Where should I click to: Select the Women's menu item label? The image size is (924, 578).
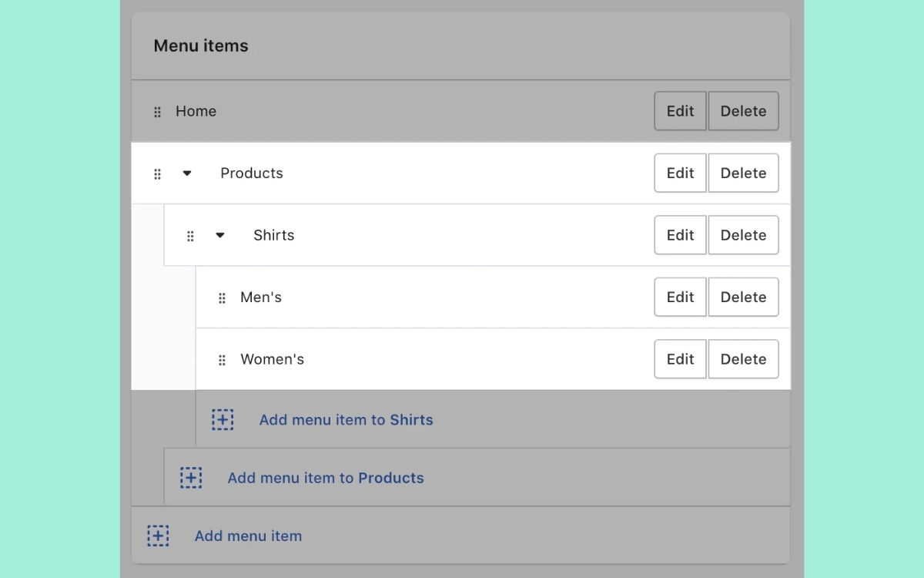272,359
